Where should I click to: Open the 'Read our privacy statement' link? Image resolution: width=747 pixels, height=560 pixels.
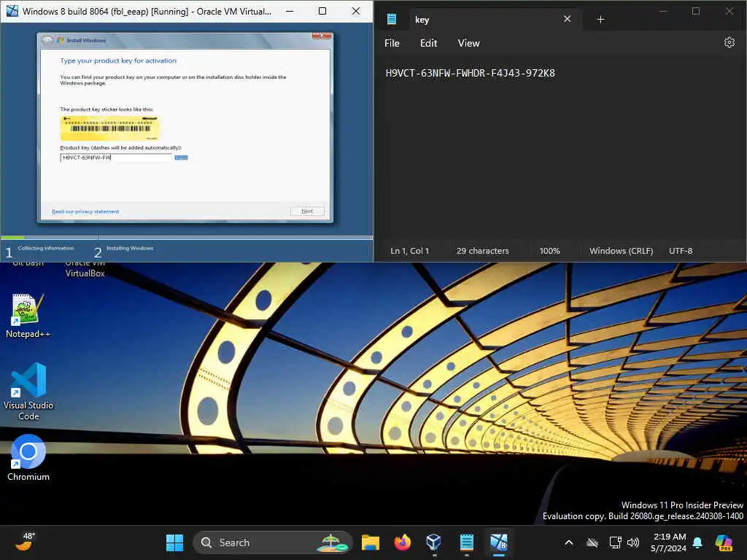click(x=85, y=211)
